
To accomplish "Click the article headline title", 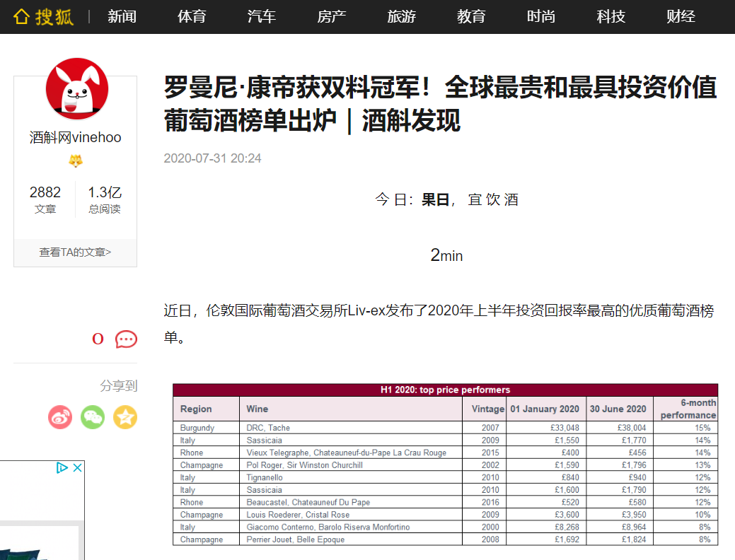I will (x=440, y=103).
